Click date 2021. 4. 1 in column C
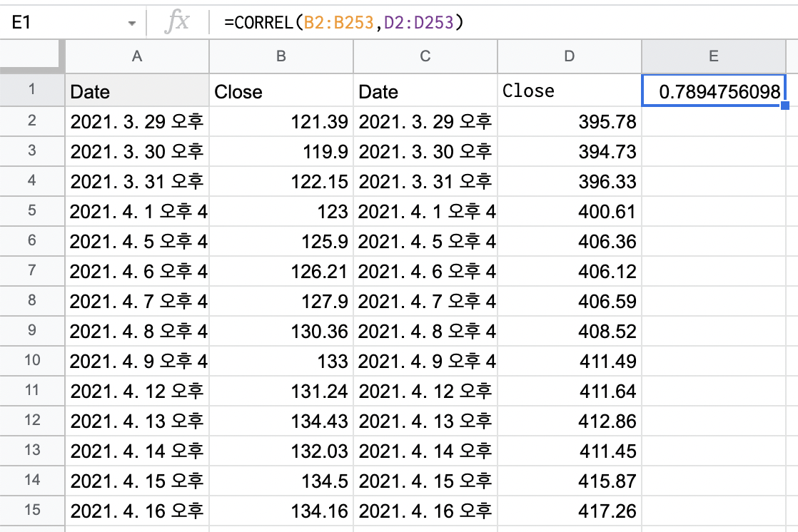 425,212
